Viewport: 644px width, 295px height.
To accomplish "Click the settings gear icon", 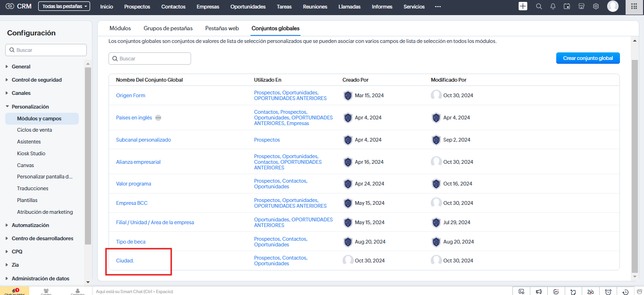I will [596, 7].
